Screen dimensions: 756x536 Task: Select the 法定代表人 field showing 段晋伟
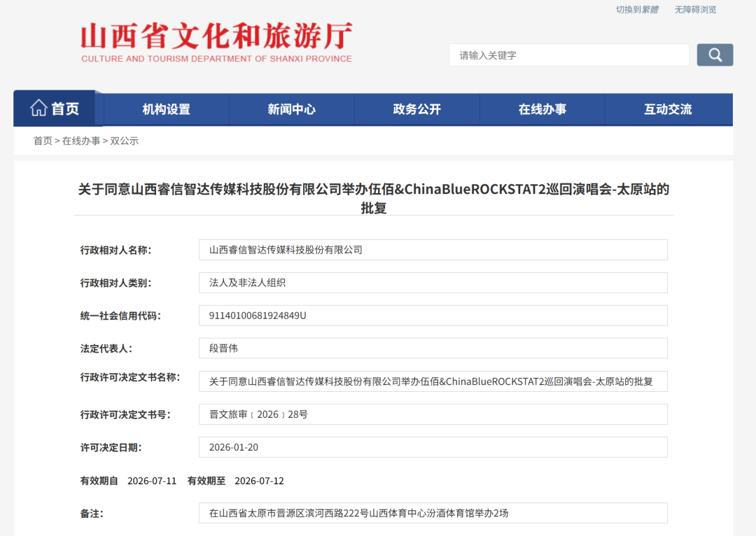coord(433,348)
